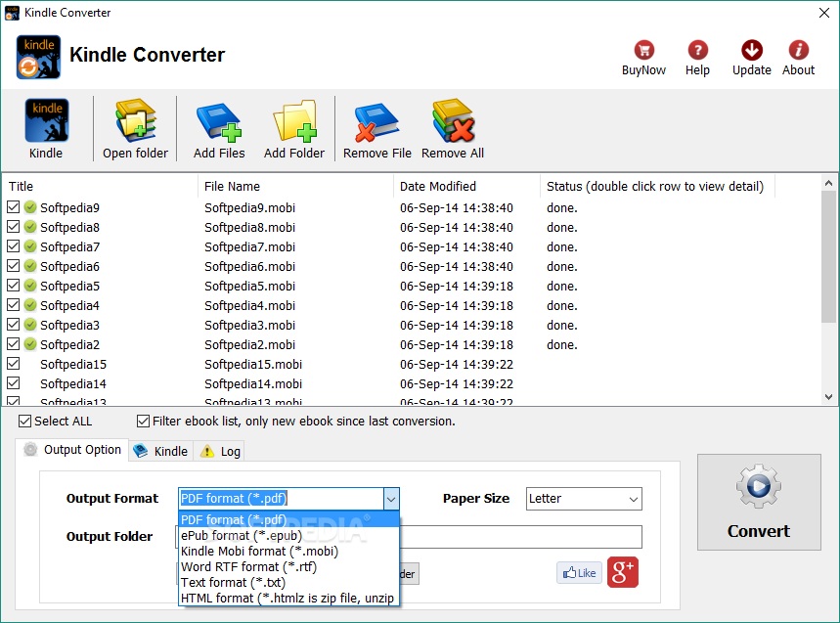Viewport: 840px width, 623px height.
Task: Click the green status icon for Softpedia6
Action: pyautogui.click(x=30, y=266)
